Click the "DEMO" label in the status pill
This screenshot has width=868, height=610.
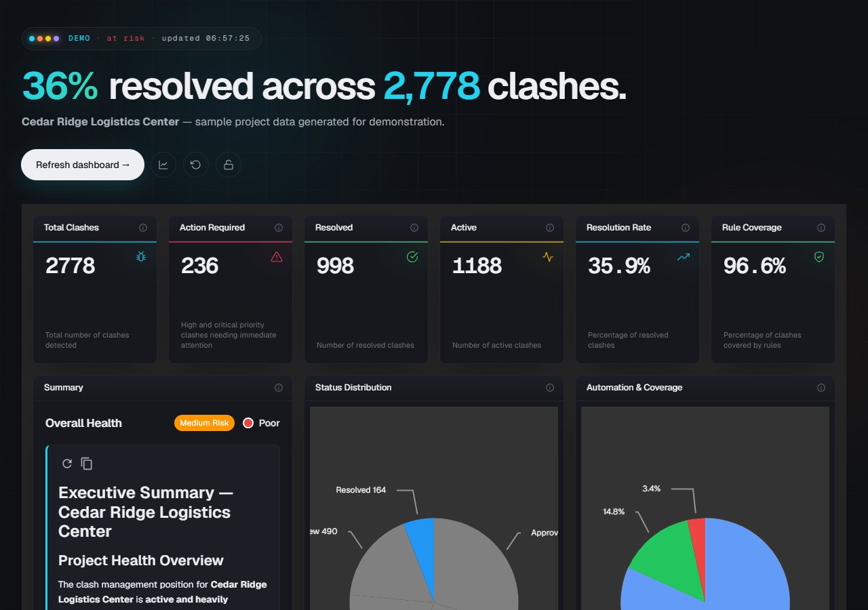(79, 39)
